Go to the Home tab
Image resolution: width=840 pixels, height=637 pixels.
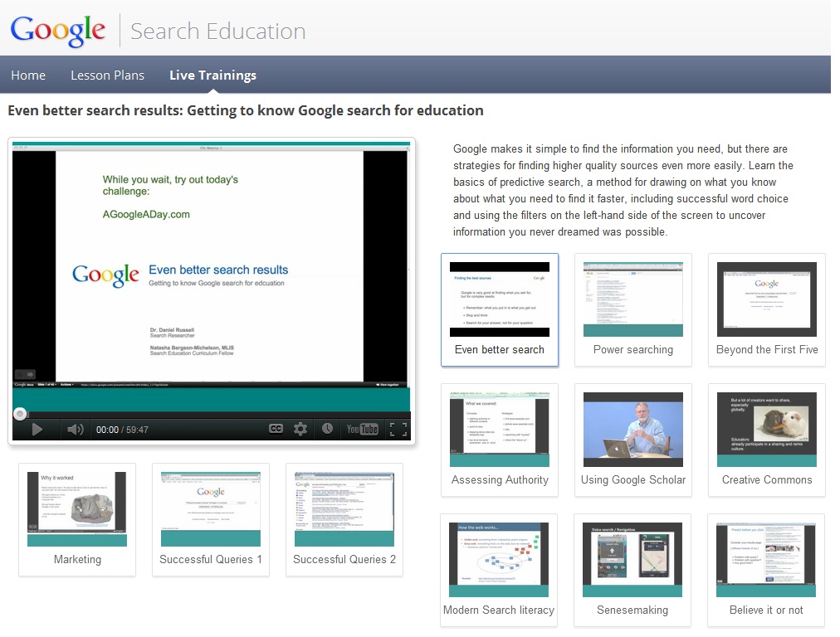(x=28, y=75)
